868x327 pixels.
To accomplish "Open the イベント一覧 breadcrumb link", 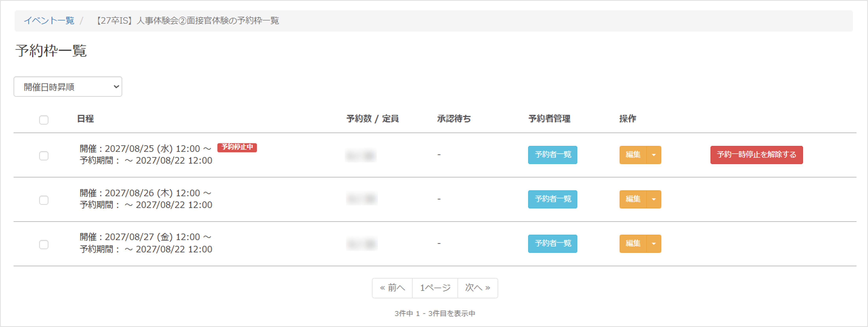I will coord(49,20).
